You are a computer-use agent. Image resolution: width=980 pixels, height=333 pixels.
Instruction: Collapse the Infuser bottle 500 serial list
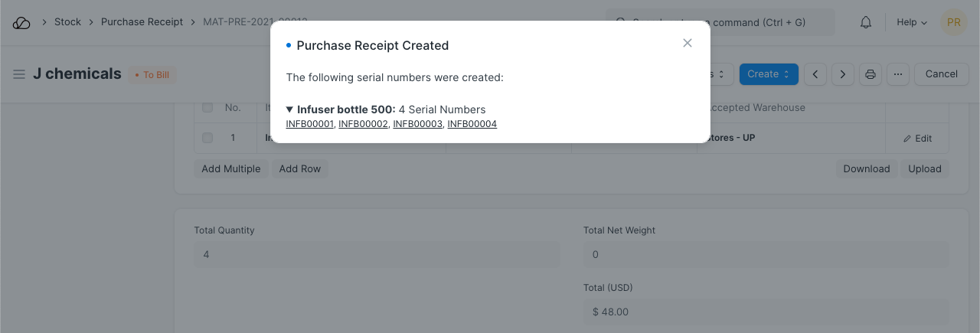click(x=290, y=109)
